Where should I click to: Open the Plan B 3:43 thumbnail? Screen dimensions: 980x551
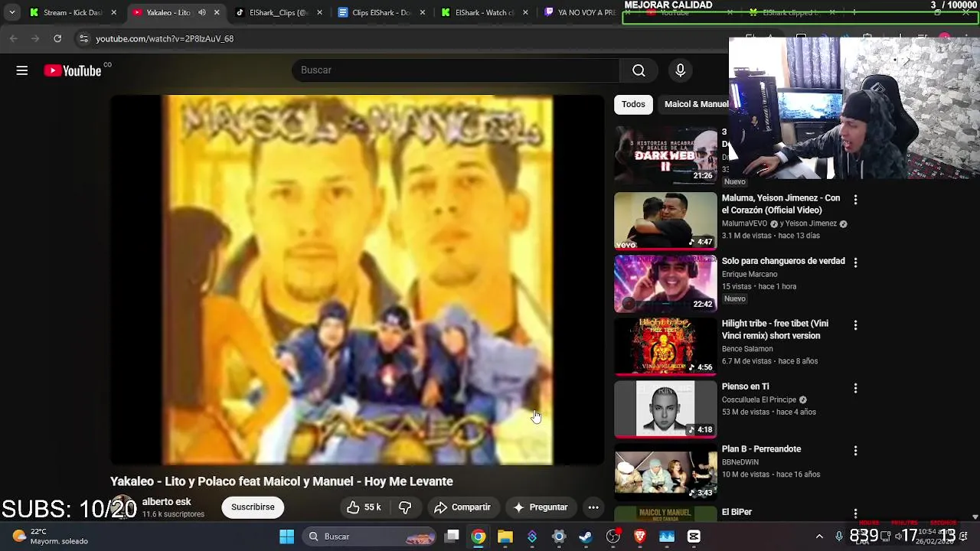[665, 471]
